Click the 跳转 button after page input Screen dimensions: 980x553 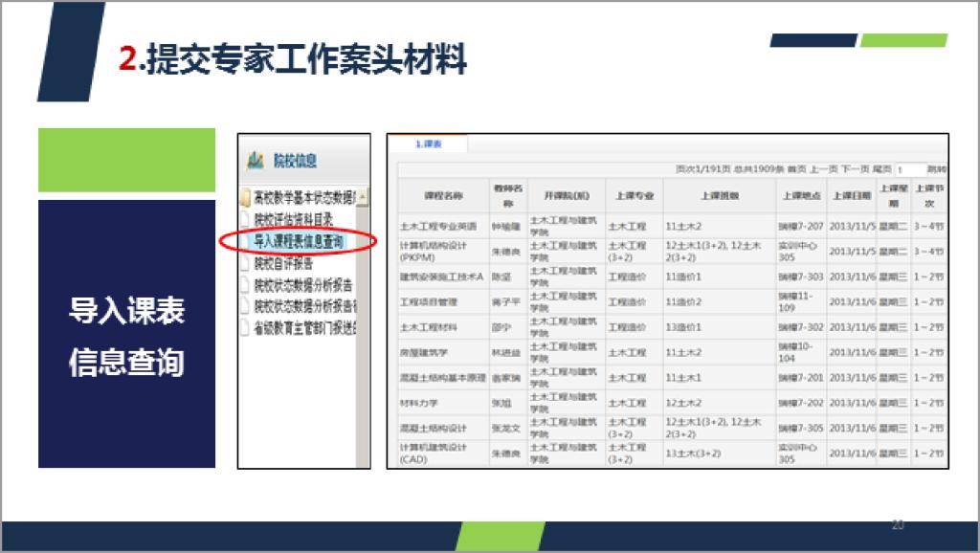pyautogui.click(x=936, y=169)
